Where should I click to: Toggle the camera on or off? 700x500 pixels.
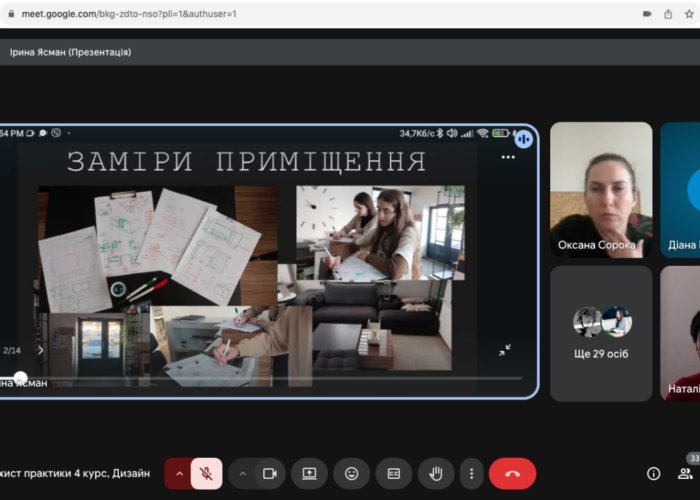(x=269, y=473)
